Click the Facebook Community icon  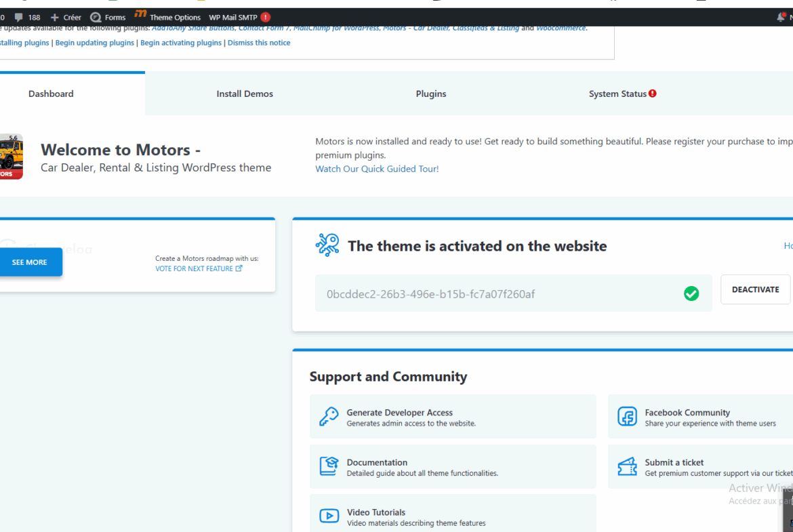[x=627, y=417]
